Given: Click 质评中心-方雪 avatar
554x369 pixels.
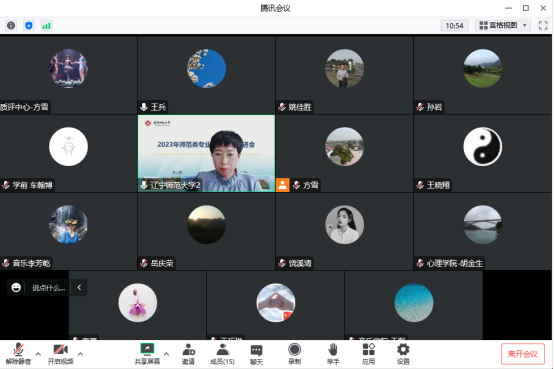Looking at the screenshot, I should tap(68, 68).
